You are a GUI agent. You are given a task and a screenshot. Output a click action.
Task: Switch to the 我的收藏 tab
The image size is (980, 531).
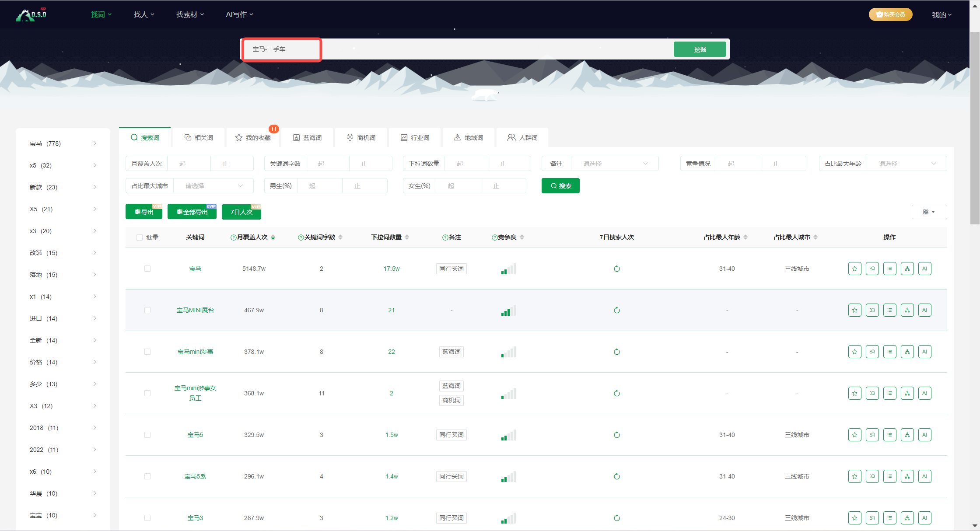coord(253,138)
